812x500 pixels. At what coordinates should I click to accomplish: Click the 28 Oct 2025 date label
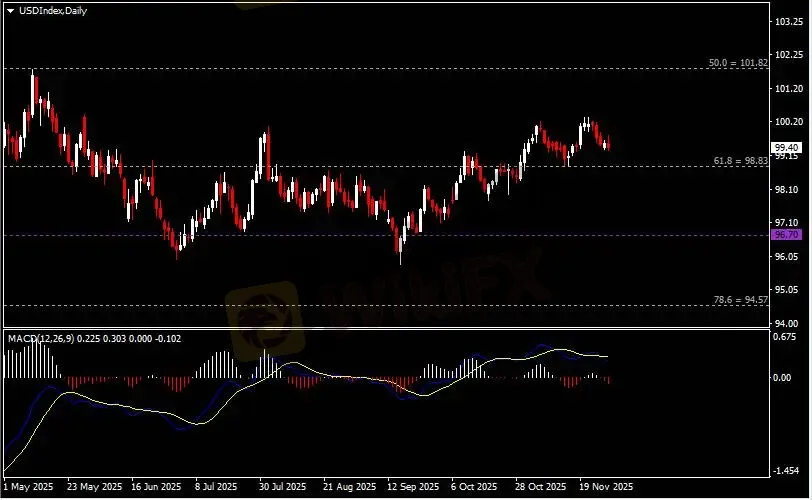(x=541, y=487)
